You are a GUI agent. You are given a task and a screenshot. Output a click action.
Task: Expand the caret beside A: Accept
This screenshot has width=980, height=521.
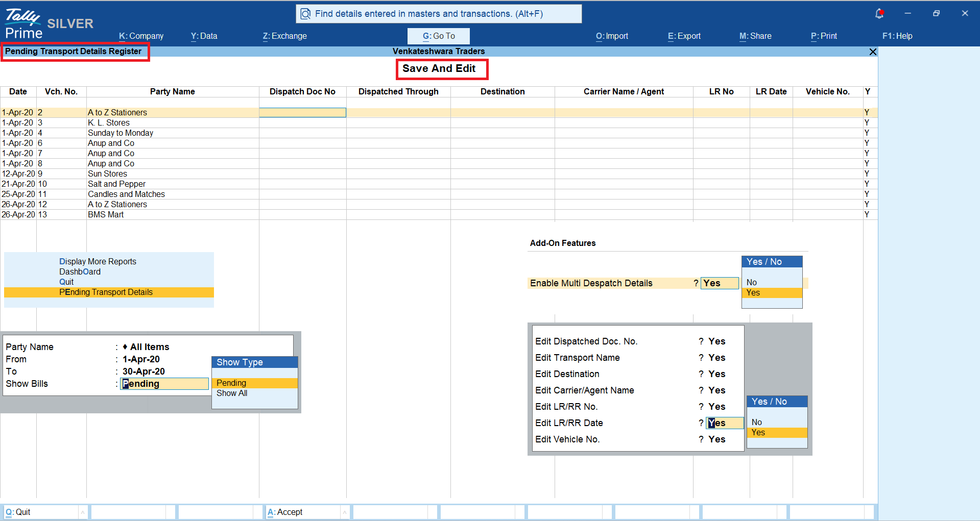pos(345,512)
